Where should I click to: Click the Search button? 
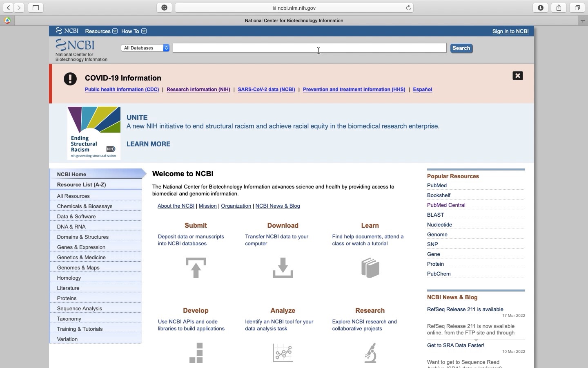pos(461,48)
